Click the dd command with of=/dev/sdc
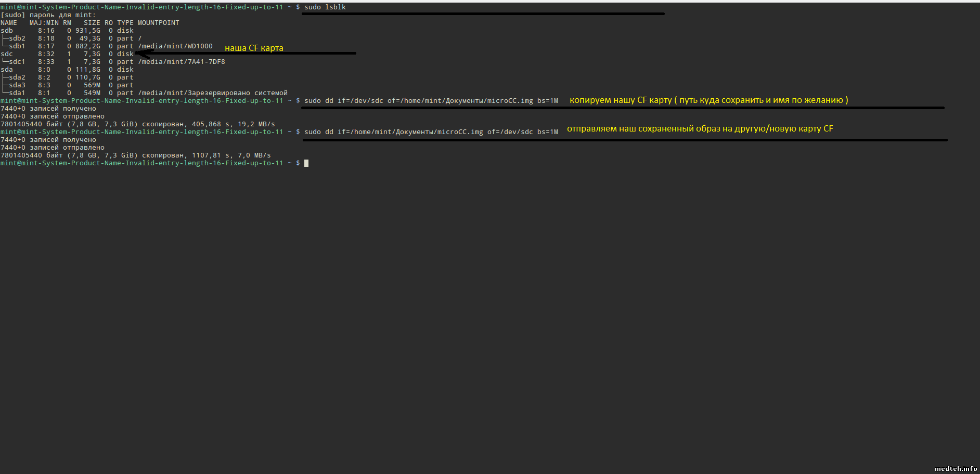 [431, 132]
